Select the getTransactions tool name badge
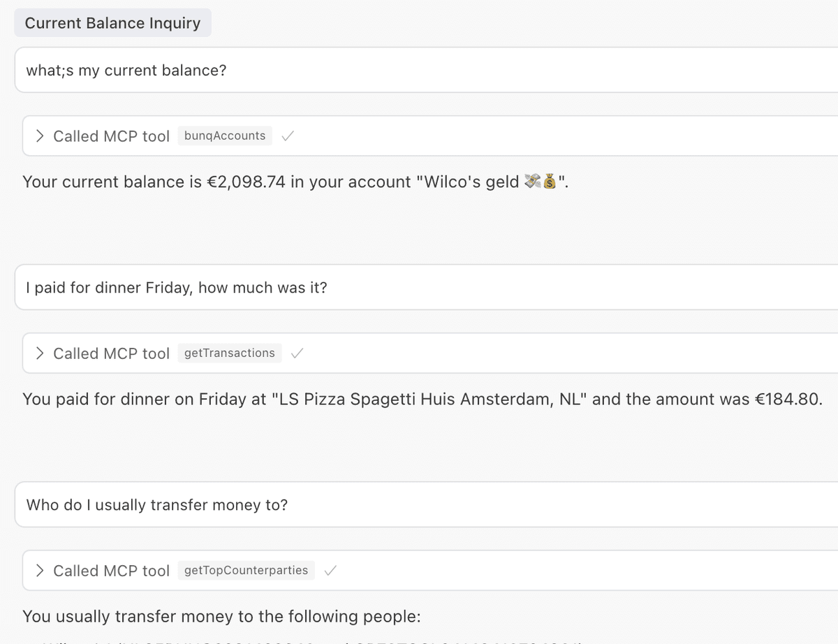The image size is (838, 644). pos(230,353)
